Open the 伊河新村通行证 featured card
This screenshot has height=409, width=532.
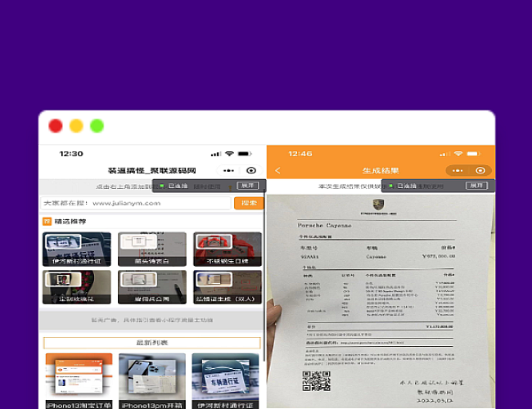point(77,249)
